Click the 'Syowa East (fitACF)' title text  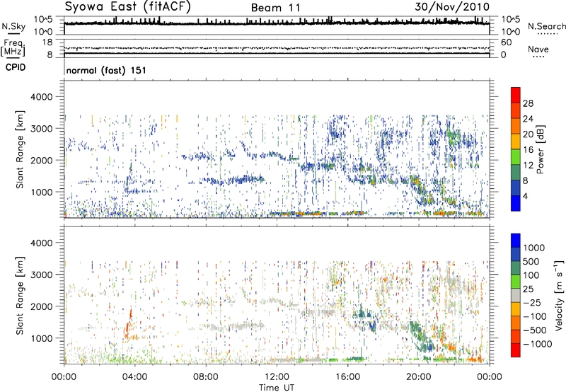128,7
